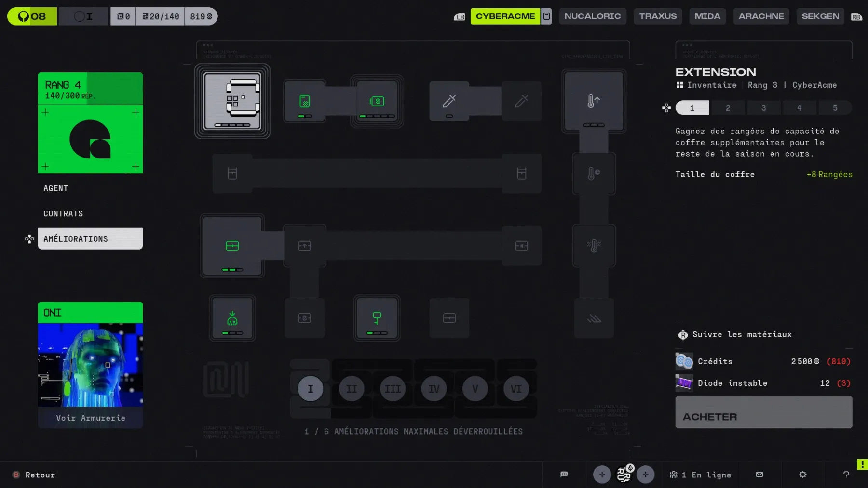The image size is (868, 488).
Task: Click the syringe upgrade node
Action: [x=449, y=101]
